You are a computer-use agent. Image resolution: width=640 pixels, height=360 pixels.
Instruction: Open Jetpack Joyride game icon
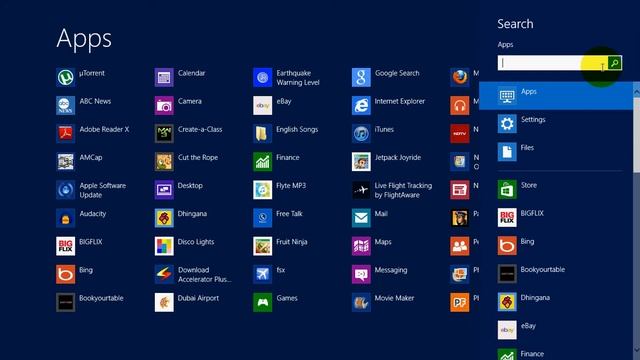tap(361, 162)
